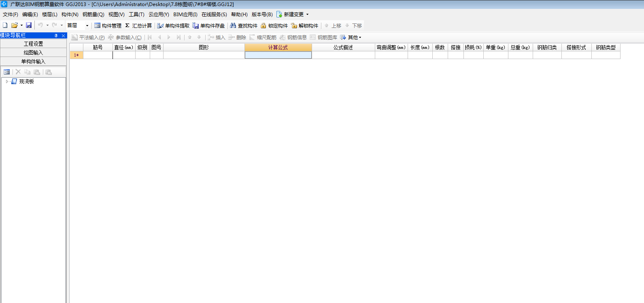Viewport: 644px width, 303px height.
Task: Click 锁定构件 lock button
Action: click(x=274, y=25)
